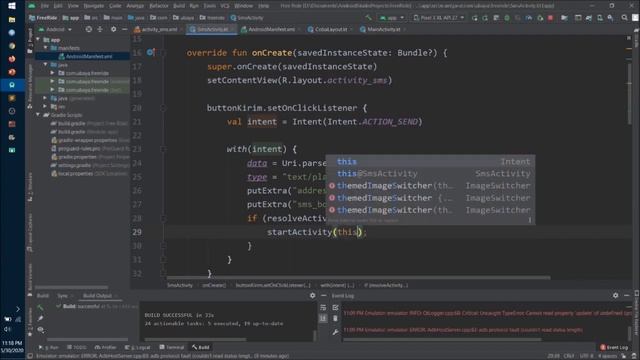Click the onCreate() breadcrumb below editor
640x360 pixels.
coord(214,285)
